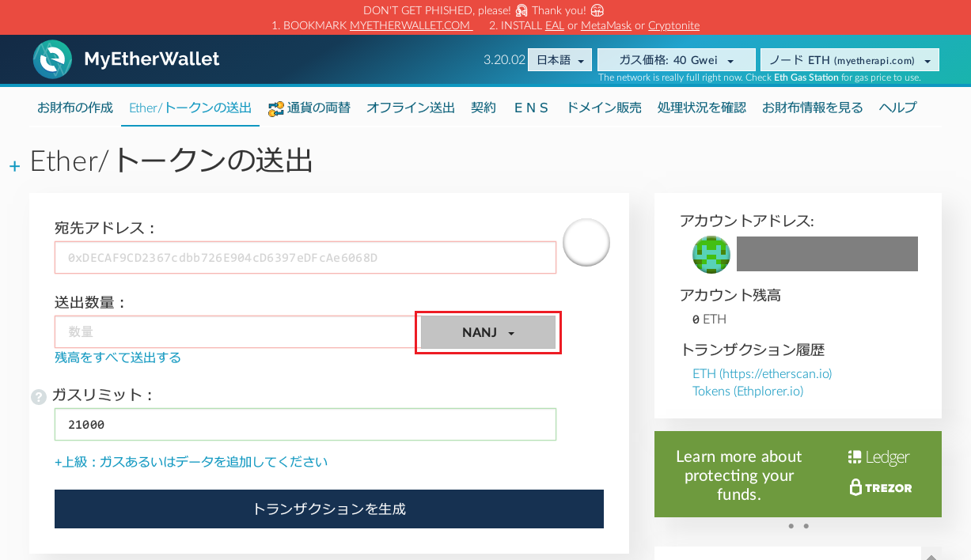
Task: Open the NANJ token selector dropdown
Action: (488, 333)
